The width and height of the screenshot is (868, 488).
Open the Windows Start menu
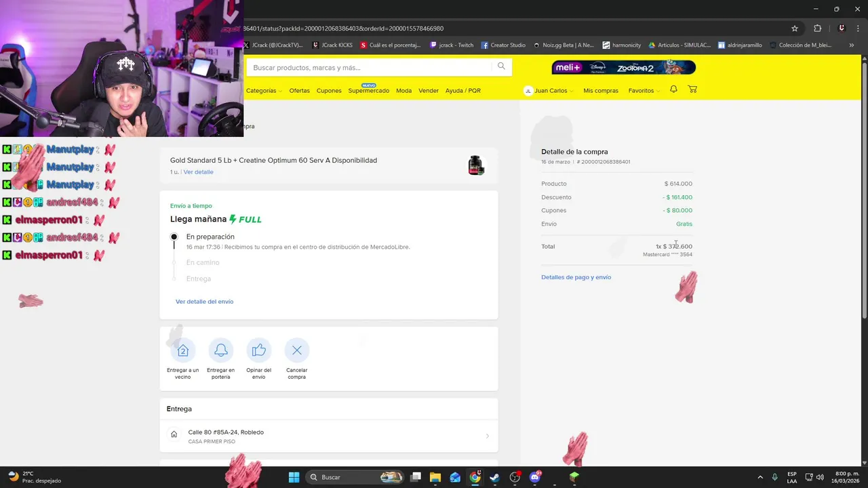pyautogui.click(x=294, y=477)
